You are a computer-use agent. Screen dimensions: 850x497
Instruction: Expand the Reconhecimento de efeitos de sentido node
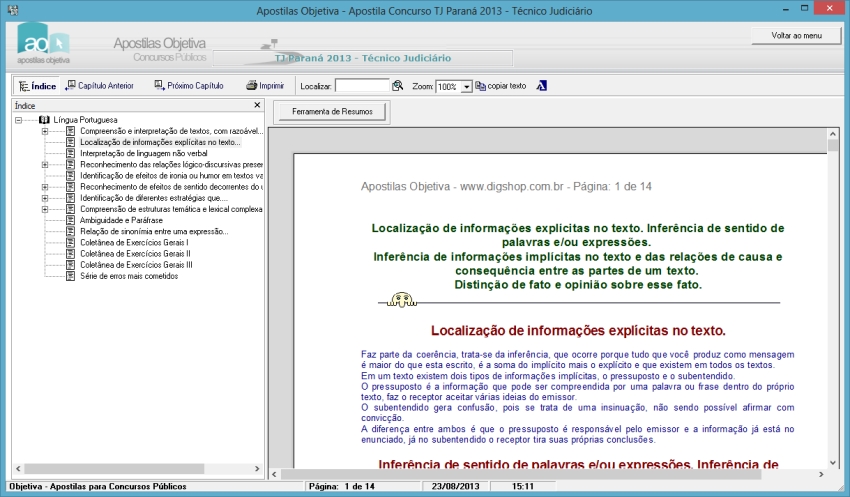(x=45, y=186)
